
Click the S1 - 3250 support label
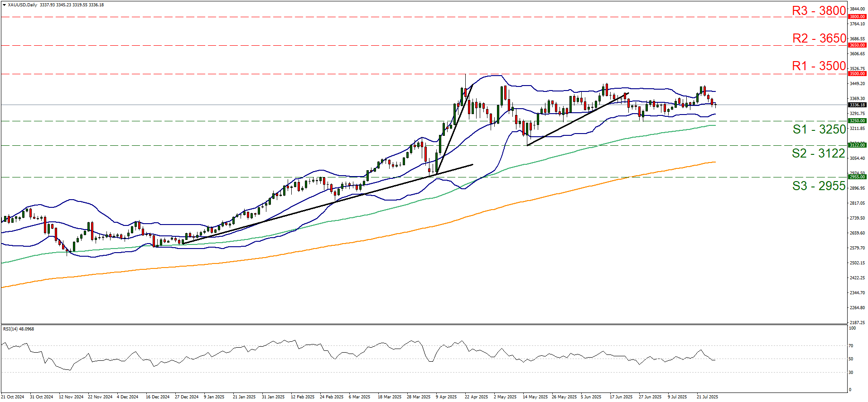click(819, 129)
